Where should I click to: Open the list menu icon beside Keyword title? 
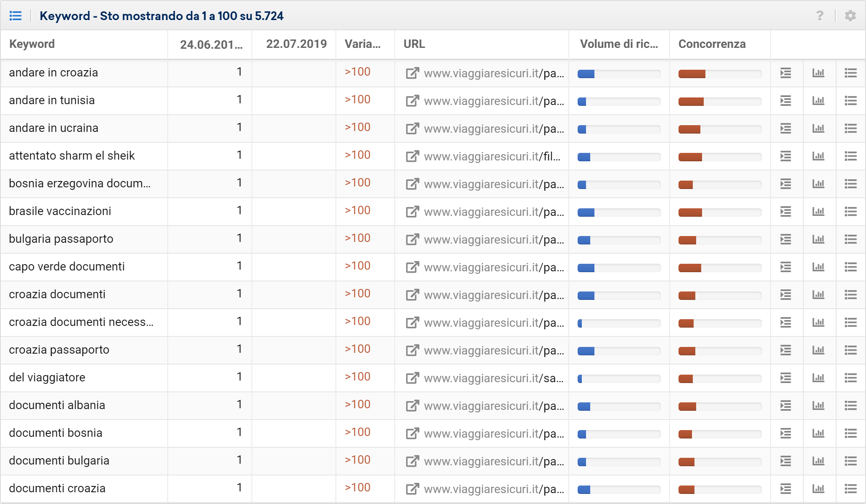[16, 16]
